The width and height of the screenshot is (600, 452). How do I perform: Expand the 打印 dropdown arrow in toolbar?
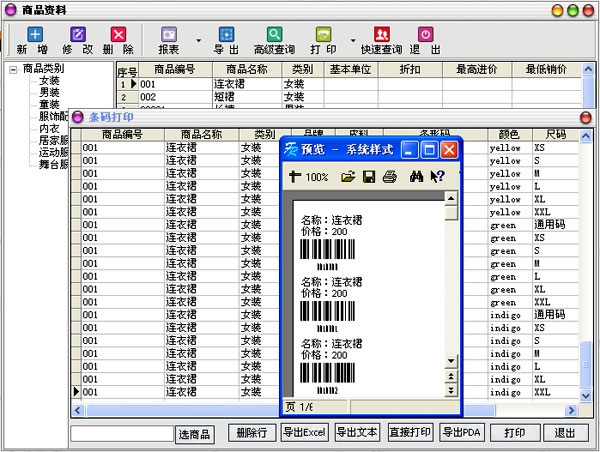(353, 42)
